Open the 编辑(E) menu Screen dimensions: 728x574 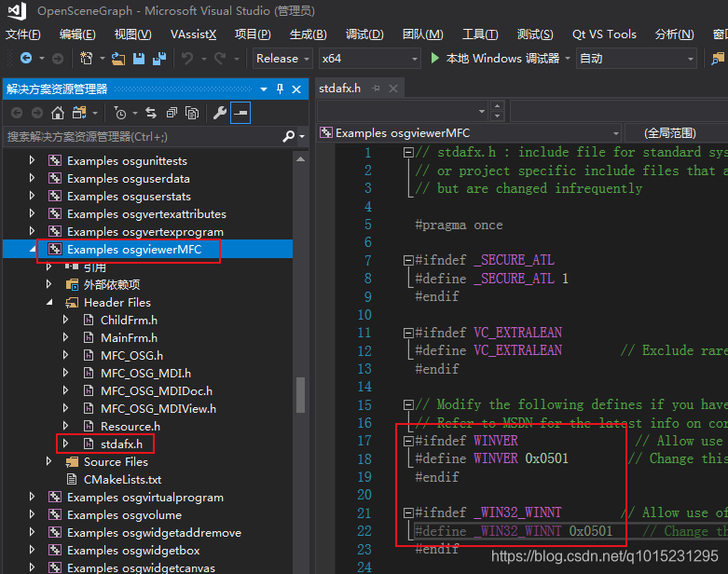pos(77,34)
